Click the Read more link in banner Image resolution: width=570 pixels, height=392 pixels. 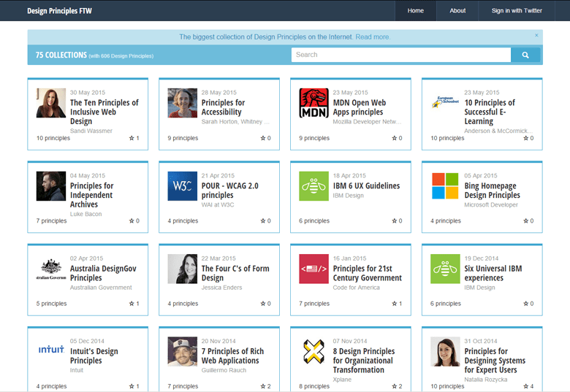pyautogui.click(x=373, y=37)
